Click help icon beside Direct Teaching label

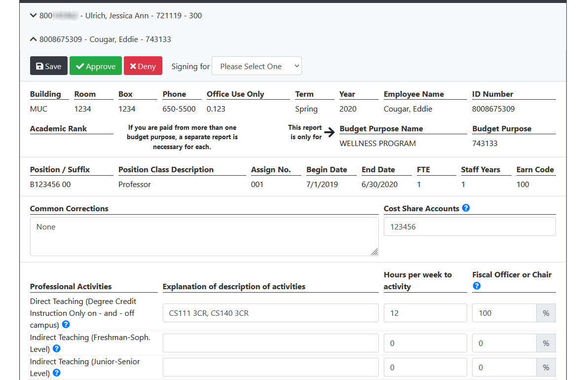click(66, 325)
